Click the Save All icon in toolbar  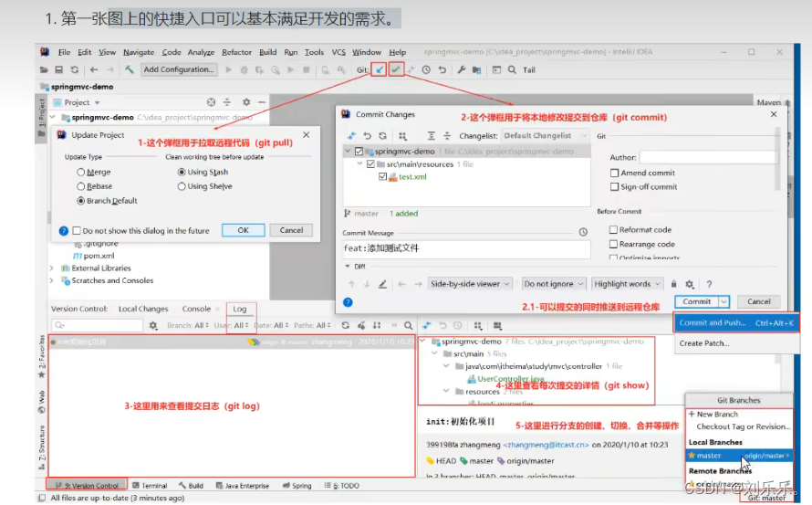59,69
